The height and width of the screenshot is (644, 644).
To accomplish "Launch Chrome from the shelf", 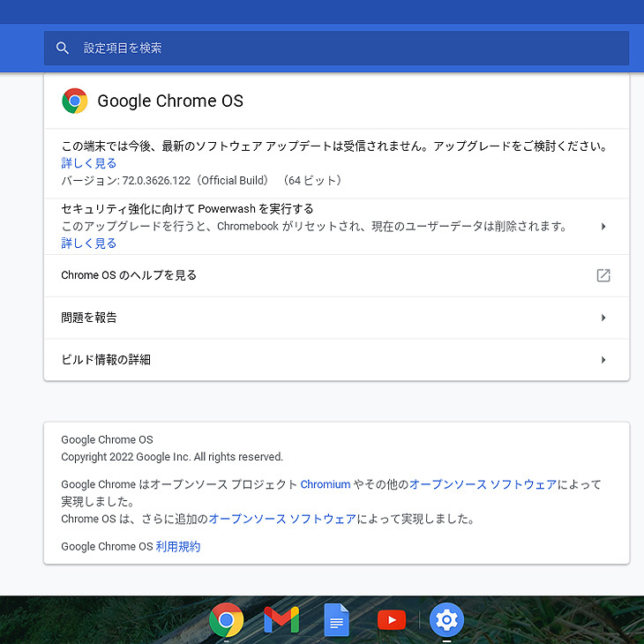I will tap(226, 619).
